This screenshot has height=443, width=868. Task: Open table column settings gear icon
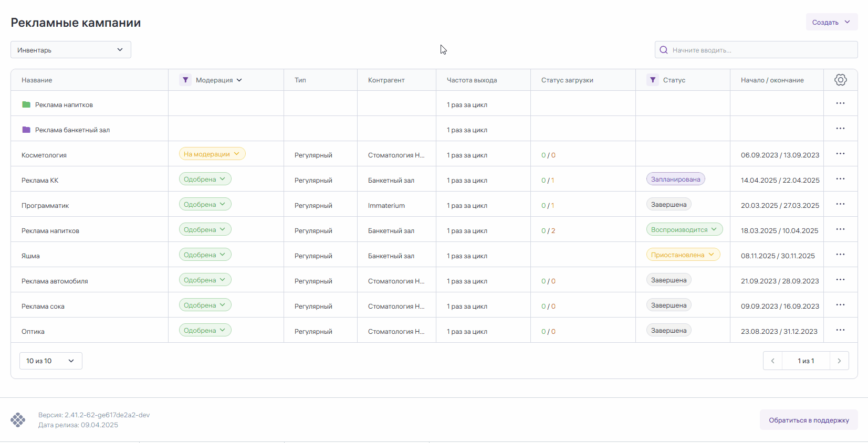click(x=840, y=80)
